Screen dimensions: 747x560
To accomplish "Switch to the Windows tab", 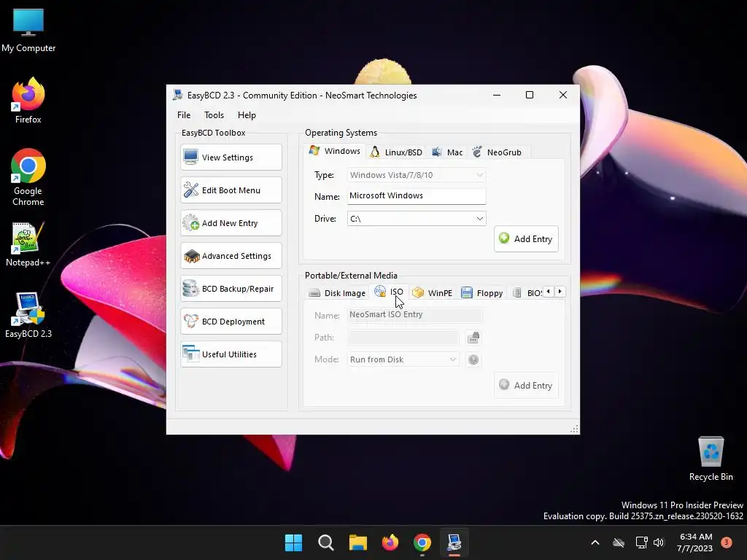I will 334,151.
